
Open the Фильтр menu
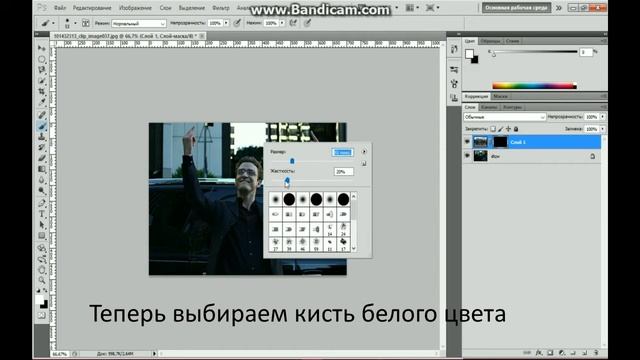tap(221, 8)
